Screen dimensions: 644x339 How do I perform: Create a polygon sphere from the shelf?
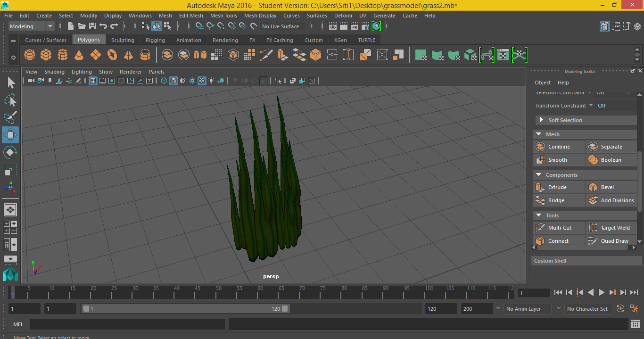click(x=30, y=55)
